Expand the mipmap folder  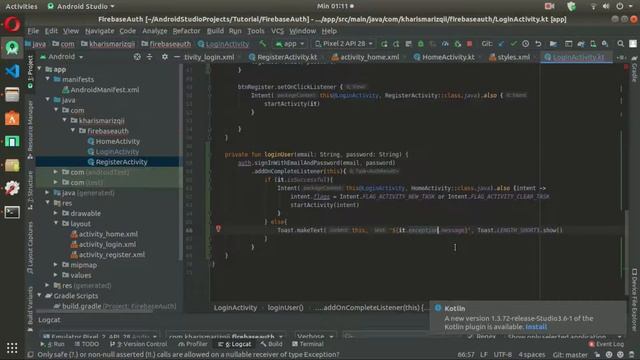point(56,264)
